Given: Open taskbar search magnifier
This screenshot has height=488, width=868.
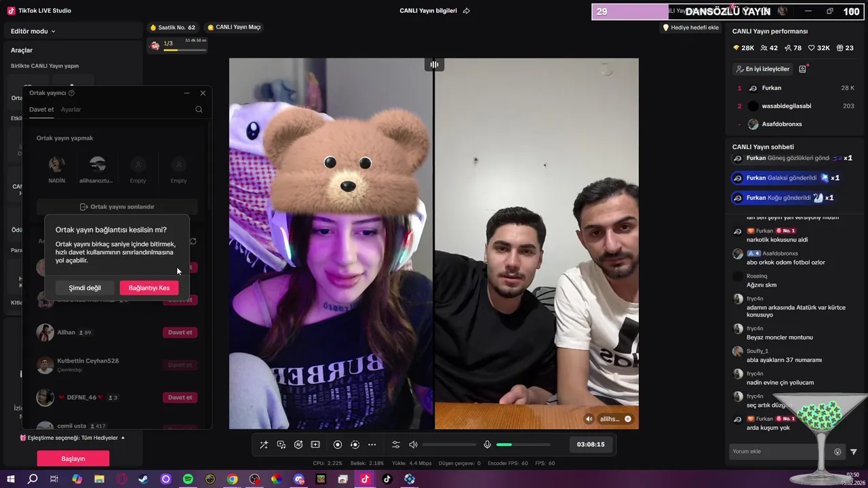Looking at the screenshot, I should click(x=33, y=479).
